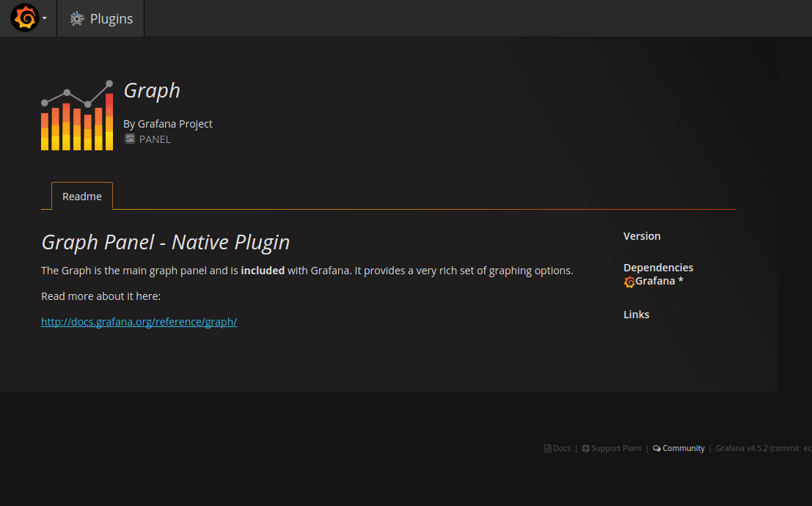Image resolution: width=812 pixels, height=506 pixels.
Task: Click the Graph plugin title heading
Action: [151, 90]
